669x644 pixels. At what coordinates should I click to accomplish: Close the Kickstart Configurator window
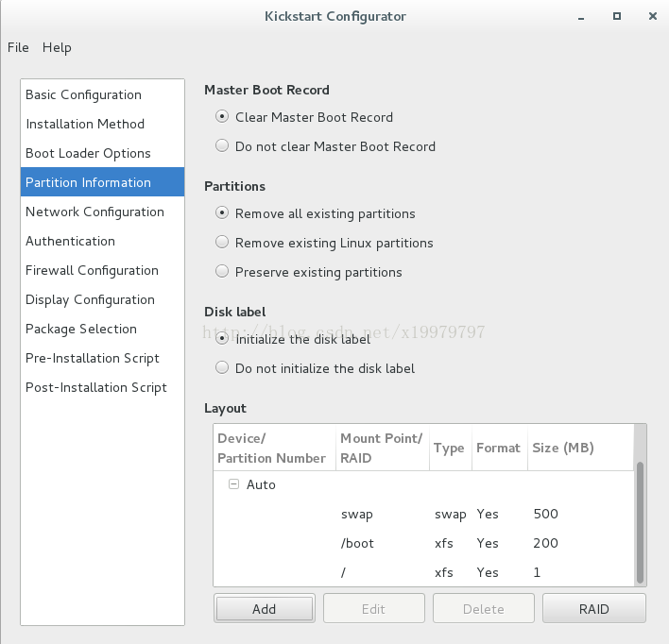click(x=652, y=16)
